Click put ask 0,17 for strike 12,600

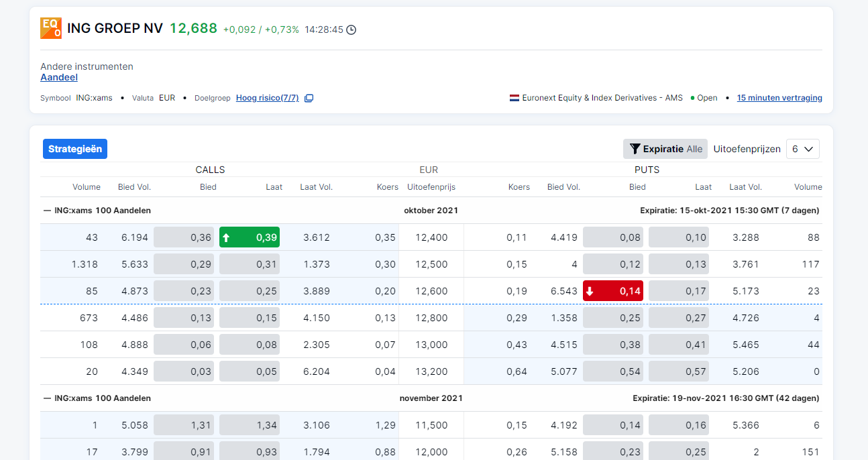(x=679, y=291)
